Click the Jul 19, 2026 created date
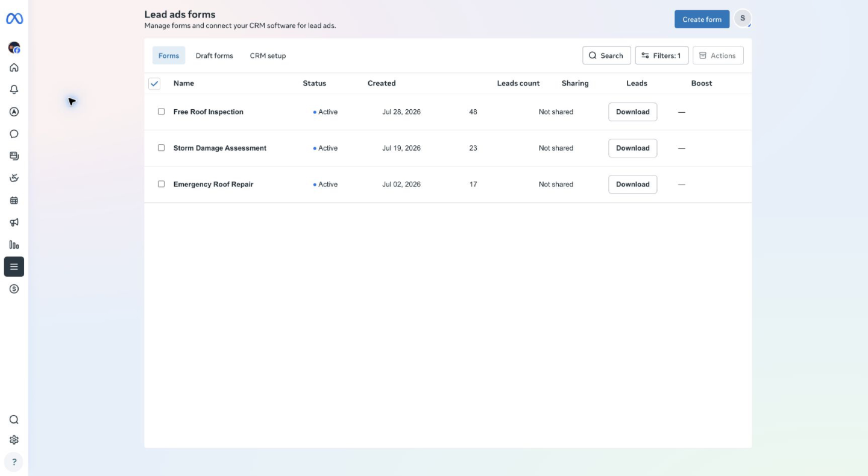The width and height of the screenshot is (868, 476). [401, 148]
